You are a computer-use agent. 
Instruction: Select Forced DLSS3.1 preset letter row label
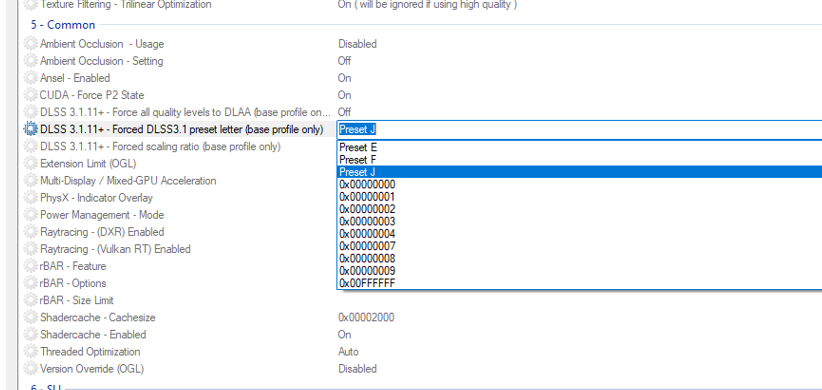[181, 129]
